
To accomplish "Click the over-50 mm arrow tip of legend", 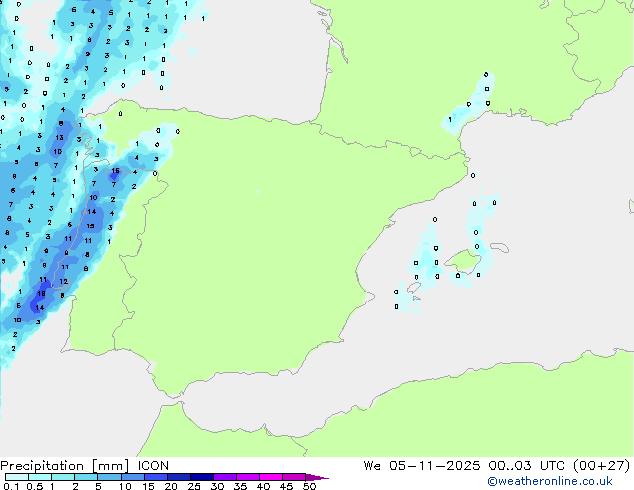I will [317, 477].
